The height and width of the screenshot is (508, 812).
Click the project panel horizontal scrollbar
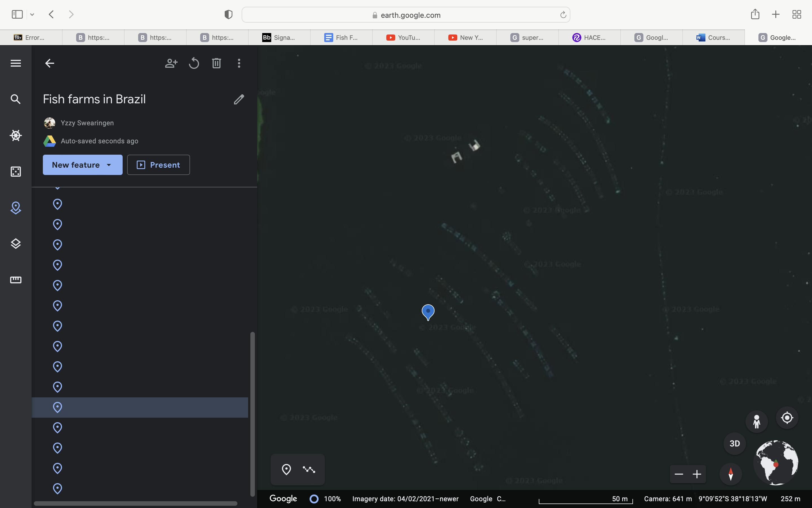click(136, 503)
